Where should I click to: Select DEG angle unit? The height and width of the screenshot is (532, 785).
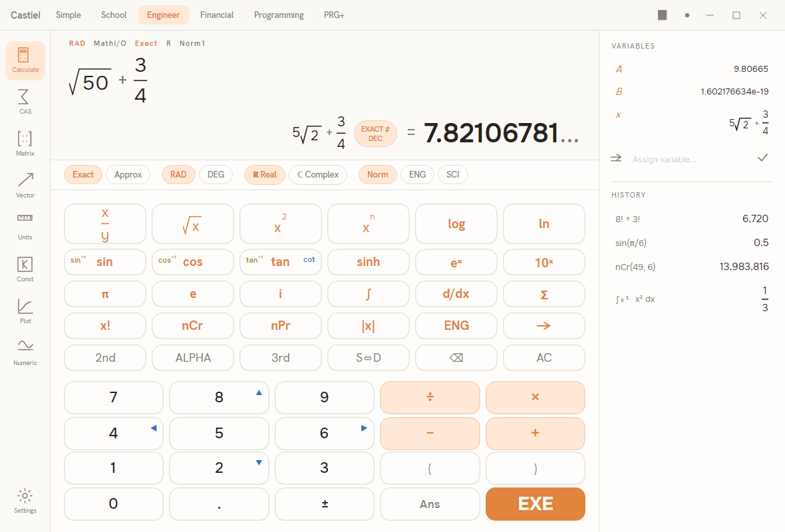coord(216,175)
